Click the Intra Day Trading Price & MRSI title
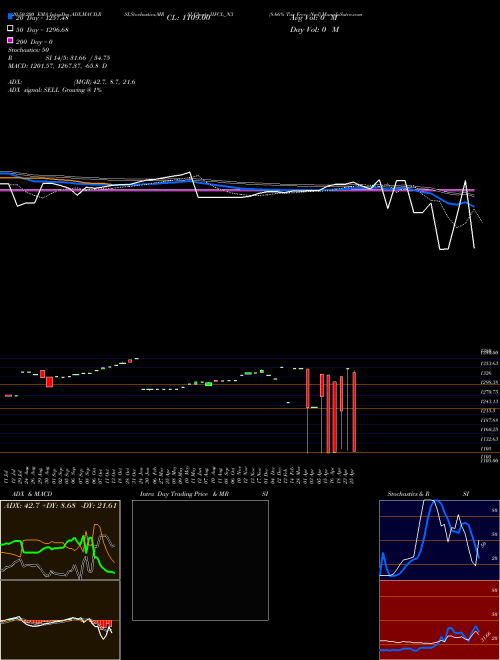Screen dimensions: 500x660 click(204, 494)
